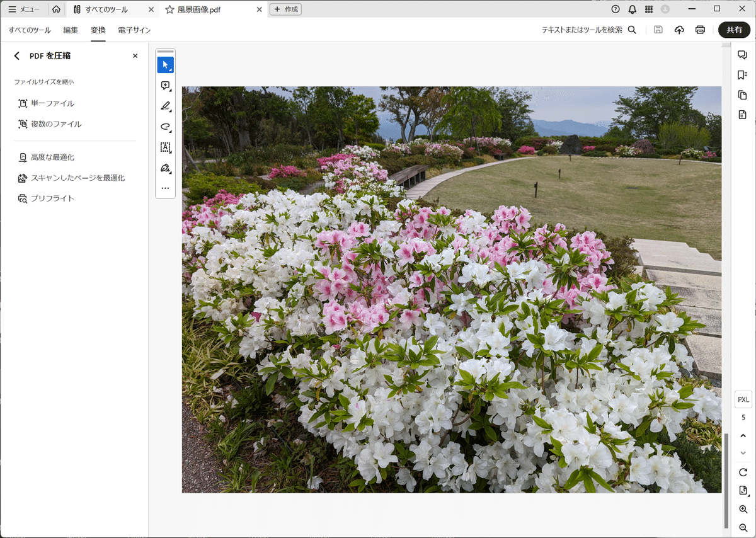Click the 作成 button

pyautogui.click(x=285, y=9)
